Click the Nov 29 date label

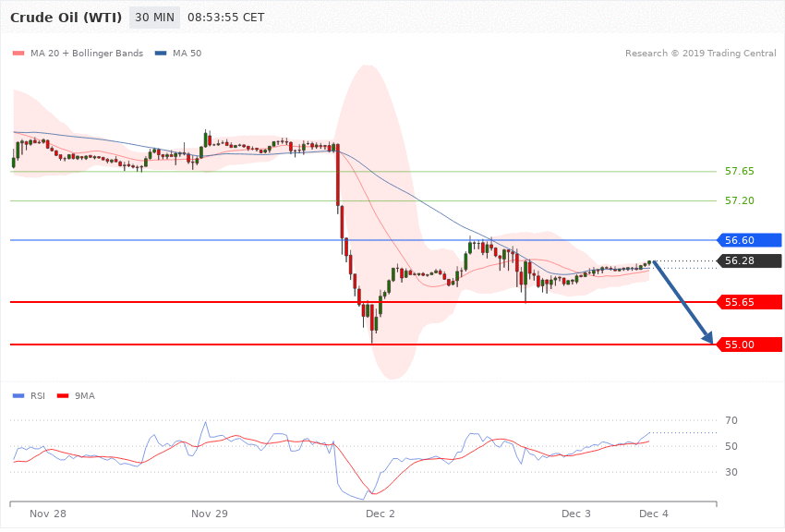(210, 514)
